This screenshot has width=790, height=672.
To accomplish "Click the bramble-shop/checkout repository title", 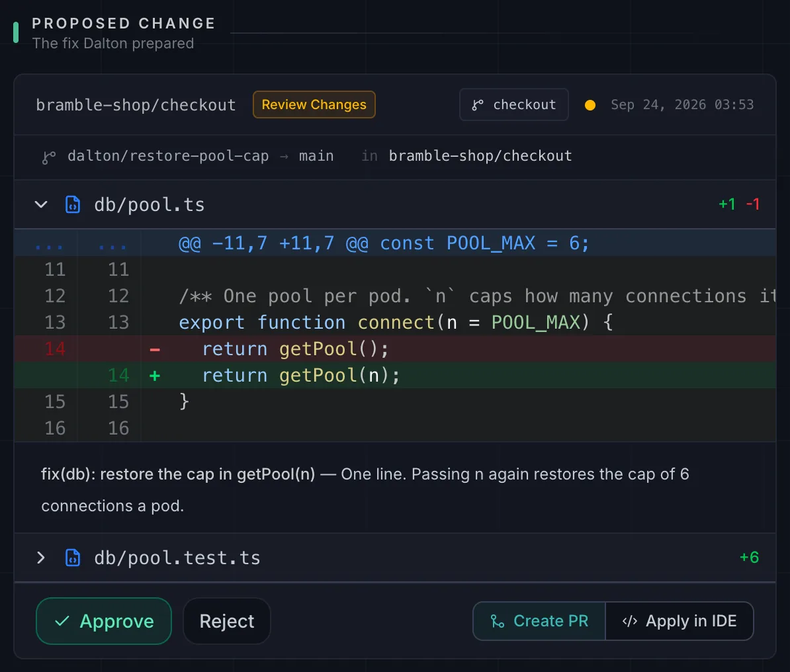I will [x=136, y=105].
